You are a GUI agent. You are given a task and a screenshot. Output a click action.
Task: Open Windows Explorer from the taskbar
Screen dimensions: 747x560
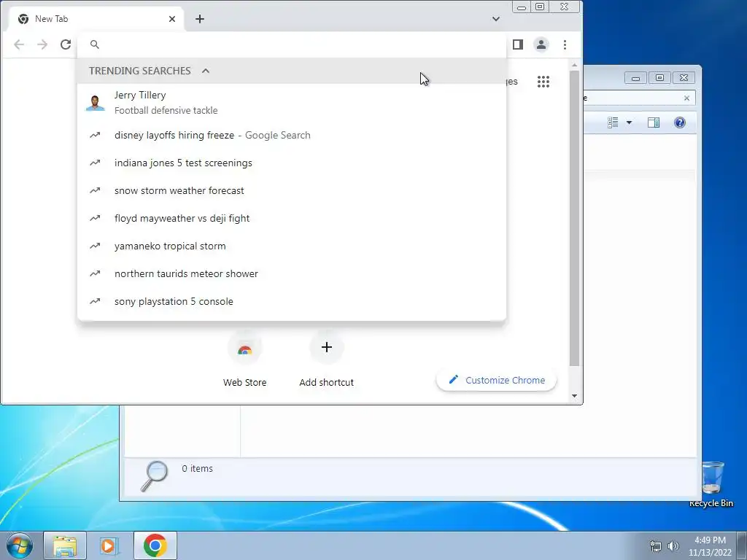point(65,545)
